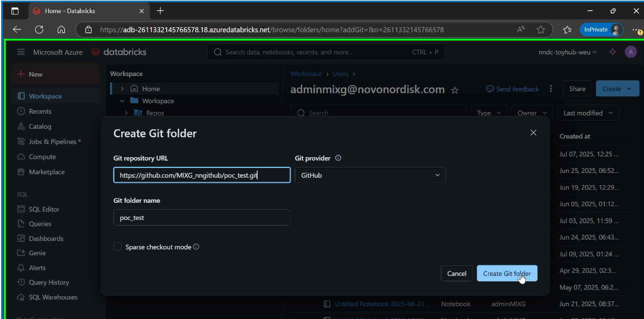Click the Create Git folder button
The image size is (644, 319).
point(507,273)
